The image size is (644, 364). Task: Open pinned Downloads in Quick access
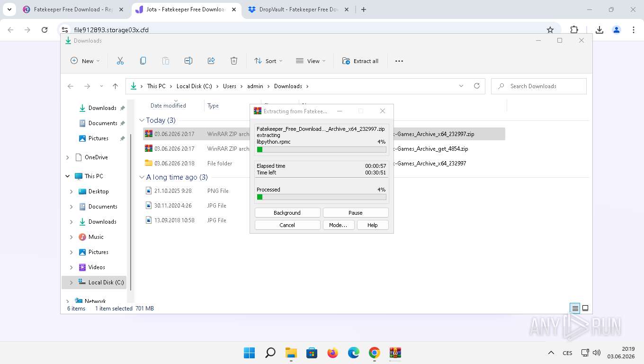tap(102, 108)
